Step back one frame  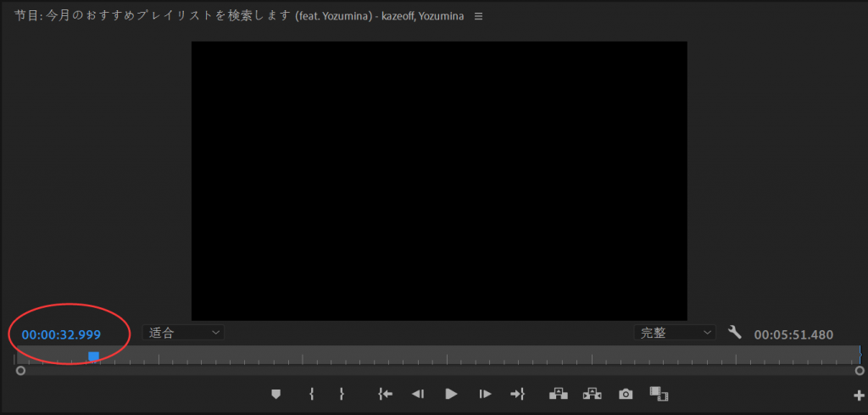[417, 394]
